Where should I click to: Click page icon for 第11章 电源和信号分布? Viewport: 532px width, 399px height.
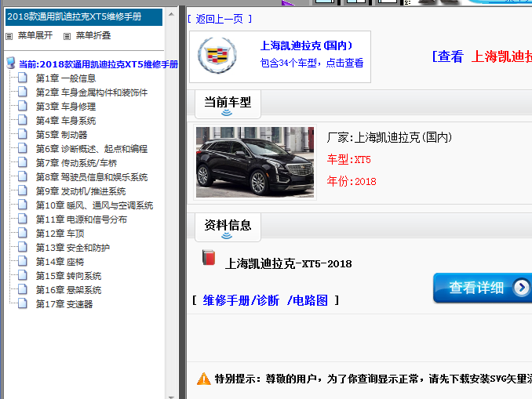23,219
